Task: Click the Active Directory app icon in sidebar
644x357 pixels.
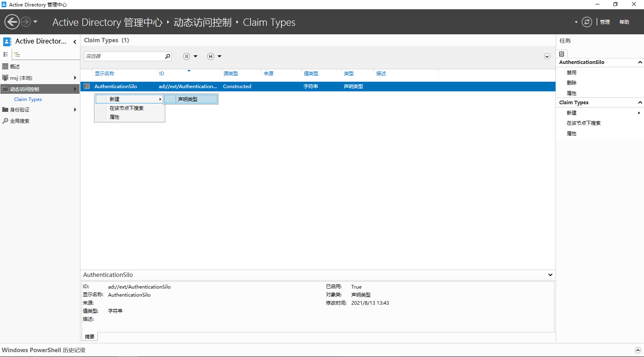Action: coord(7,41)
